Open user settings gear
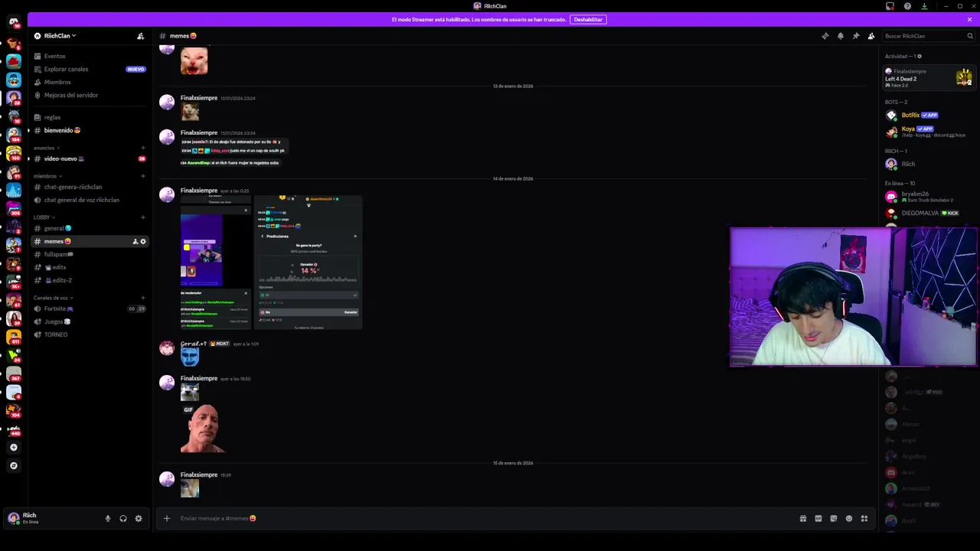Viewport: 980px width, 551px height. coord(139,518)
